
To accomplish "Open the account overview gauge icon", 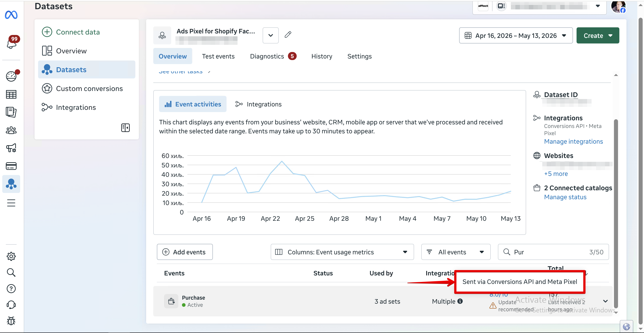I will (11, 76).
